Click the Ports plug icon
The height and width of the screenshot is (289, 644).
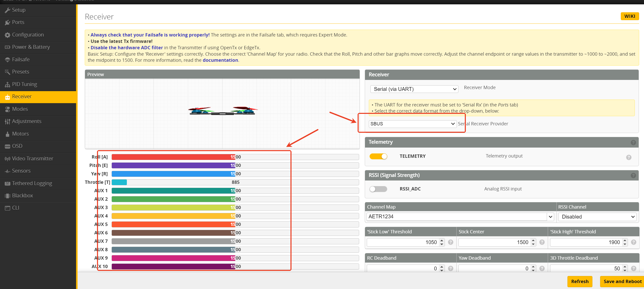click(x=7, y=22)
